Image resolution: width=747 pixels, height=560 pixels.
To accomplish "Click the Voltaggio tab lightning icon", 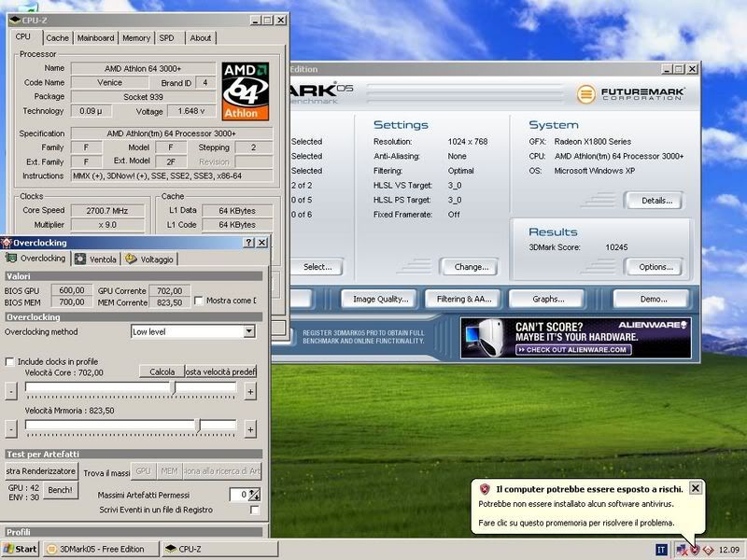I will [x=131, y=259].
